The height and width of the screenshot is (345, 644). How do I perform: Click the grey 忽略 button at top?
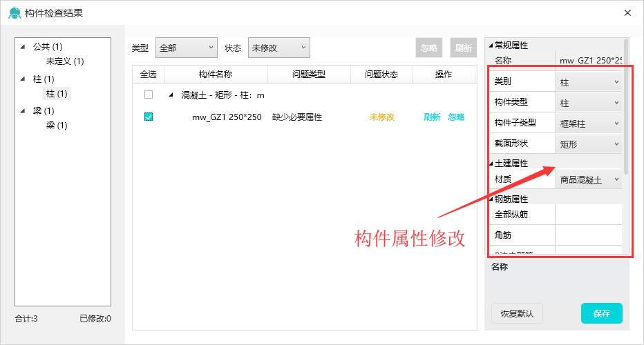429,48
